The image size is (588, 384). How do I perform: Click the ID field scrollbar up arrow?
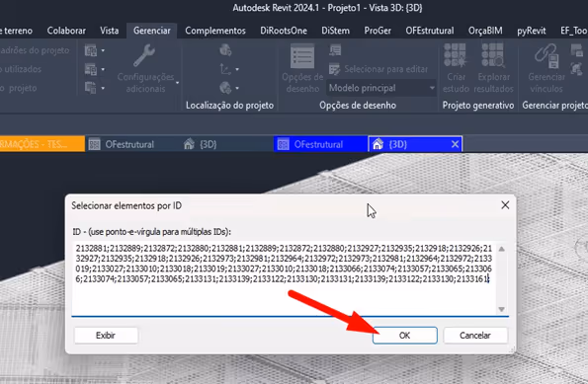(502, 249)
